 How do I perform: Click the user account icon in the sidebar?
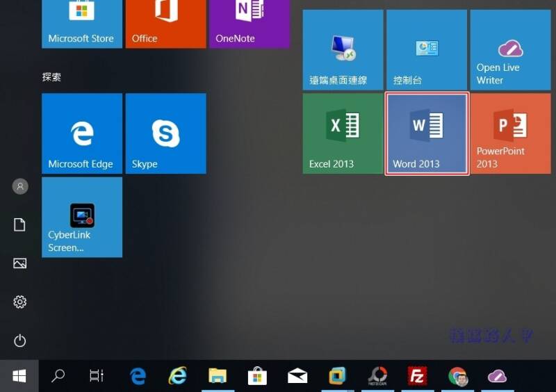(x=20, y=186)
